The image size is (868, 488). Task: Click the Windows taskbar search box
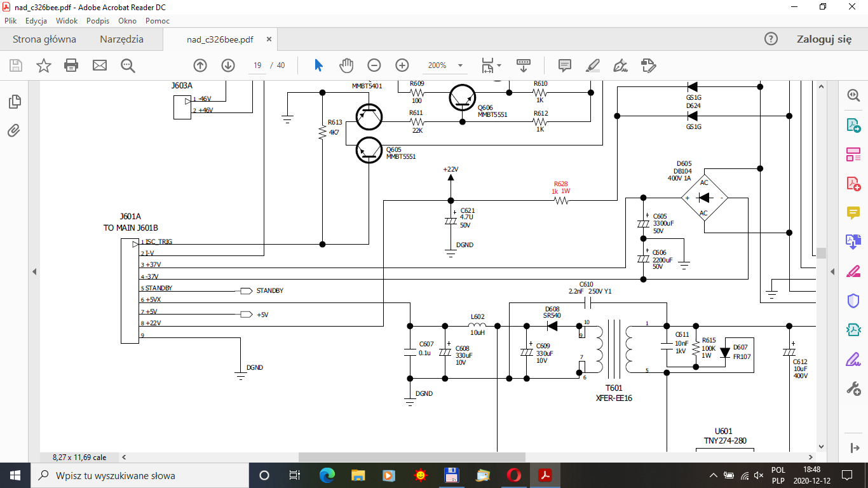(x=140, y=475)
